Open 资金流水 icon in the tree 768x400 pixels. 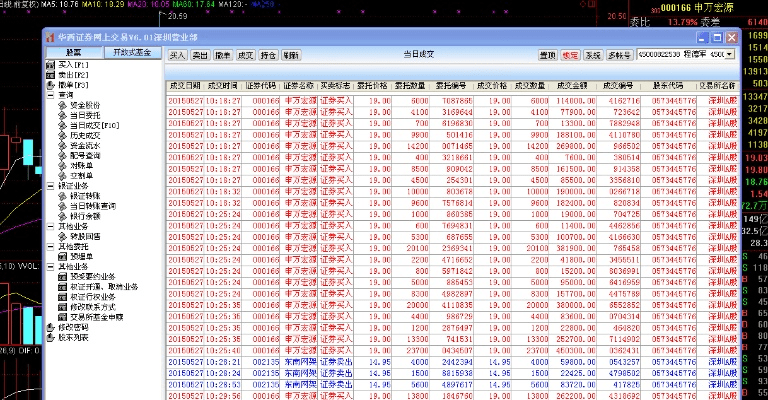(62, 145)
